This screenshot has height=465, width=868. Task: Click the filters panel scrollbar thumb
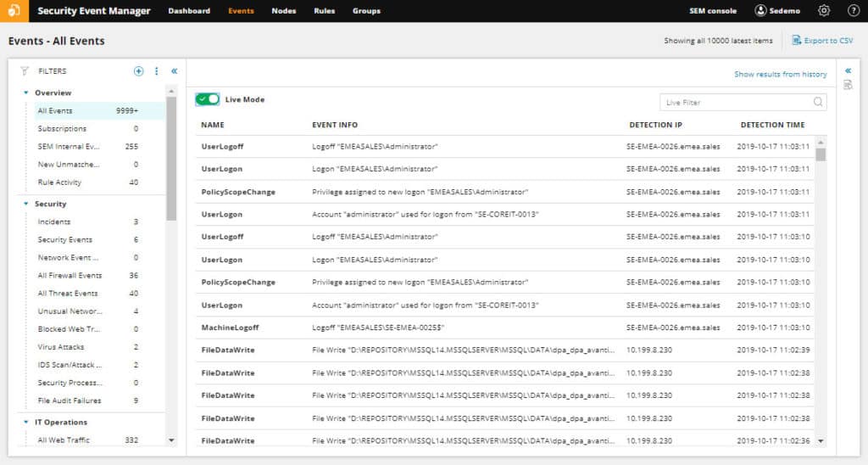pos(171,159)
